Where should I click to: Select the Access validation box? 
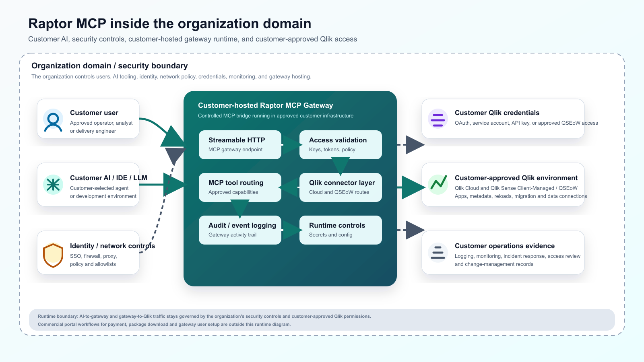pyautogui.click(x=341, y=145)
